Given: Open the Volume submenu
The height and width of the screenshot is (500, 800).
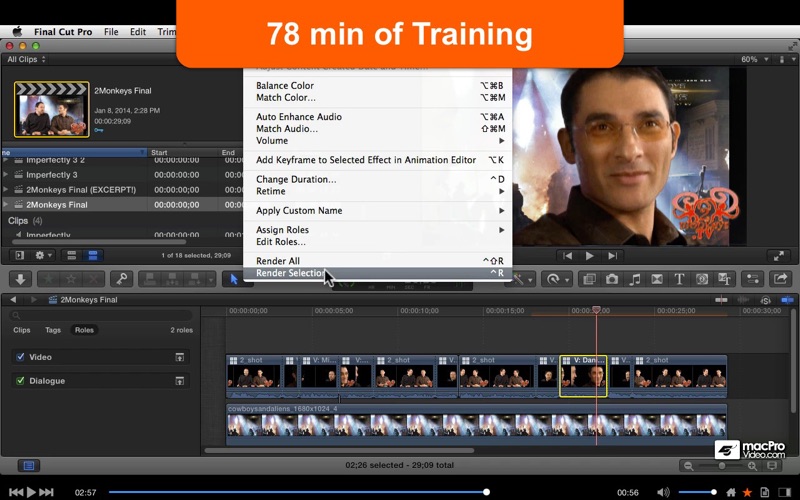Looking at the screenshot, I should pyautogui.click(x=377, y=141).
